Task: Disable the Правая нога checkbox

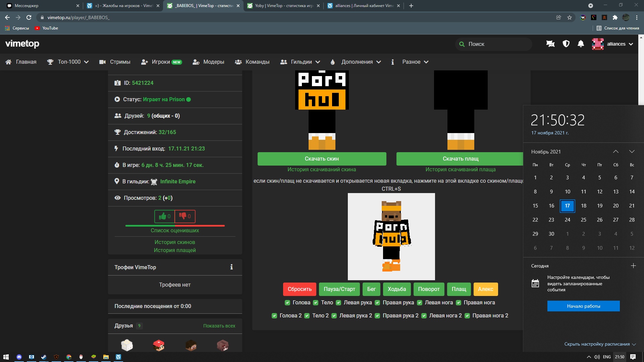Action: [459, 303]
